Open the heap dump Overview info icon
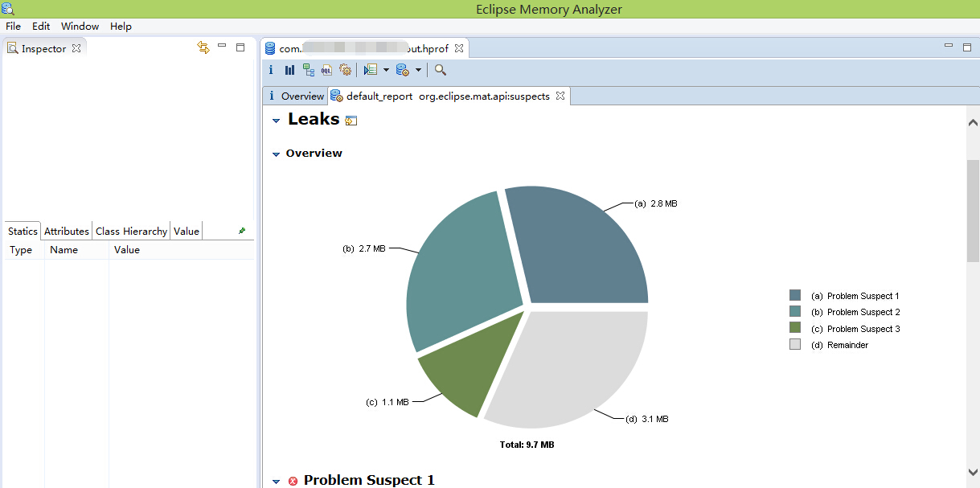Viewport: 980px width, 488px height. (x=271, y=70)
